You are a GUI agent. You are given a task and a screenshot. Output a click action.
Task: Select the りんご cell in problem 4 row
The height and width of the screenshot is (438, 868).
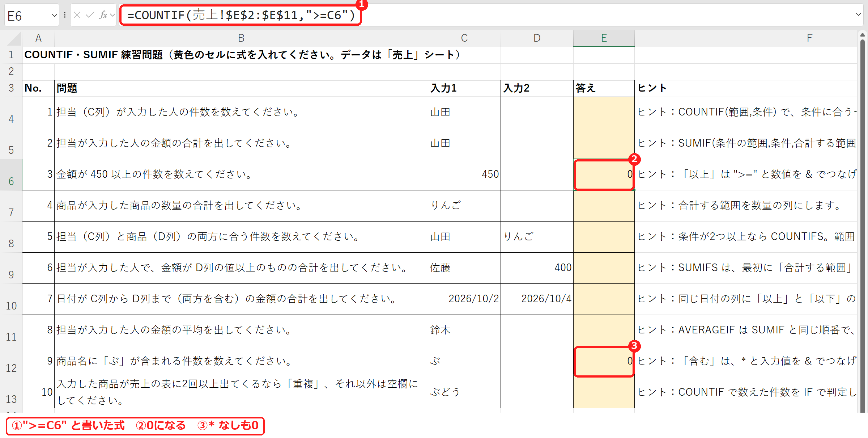pyautogui.click(x=464, y=206)
